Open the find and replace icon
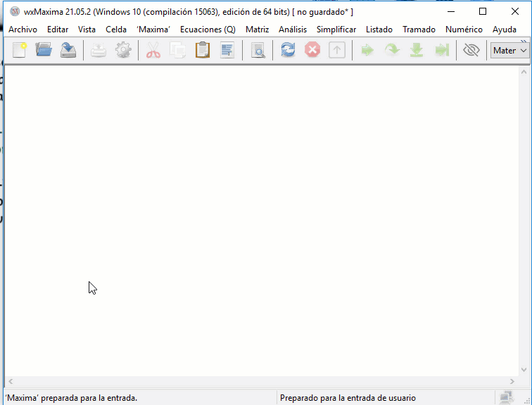The image size is (532, 405). click(x=258, y=50)
